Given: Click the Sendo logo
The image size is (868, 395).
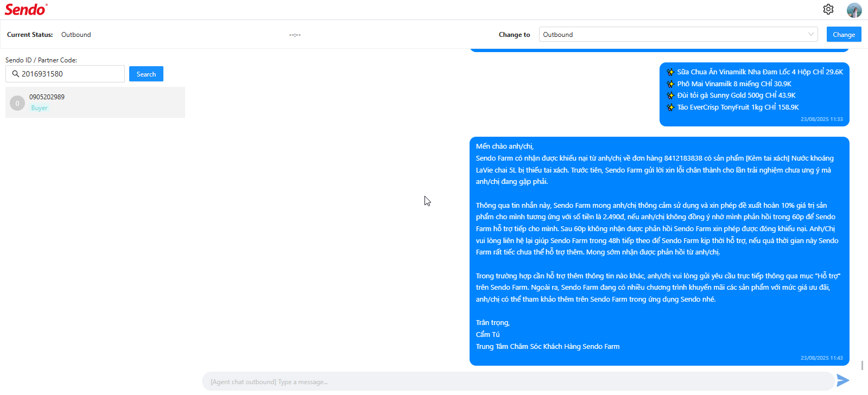Looking at the screenshot, I should tap(26, 9).
